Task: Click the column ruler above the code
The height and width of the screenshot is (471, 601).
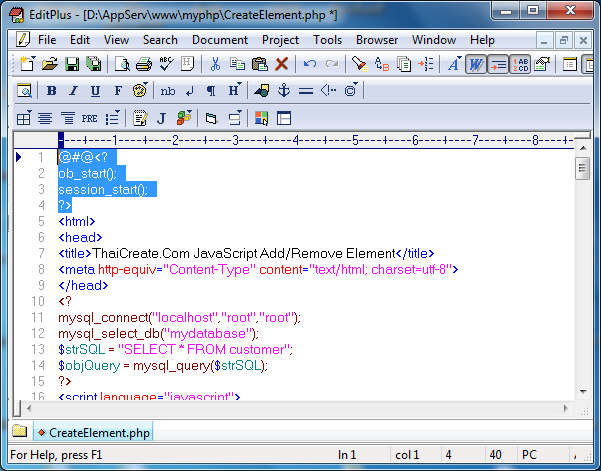Action: (316, 141)
